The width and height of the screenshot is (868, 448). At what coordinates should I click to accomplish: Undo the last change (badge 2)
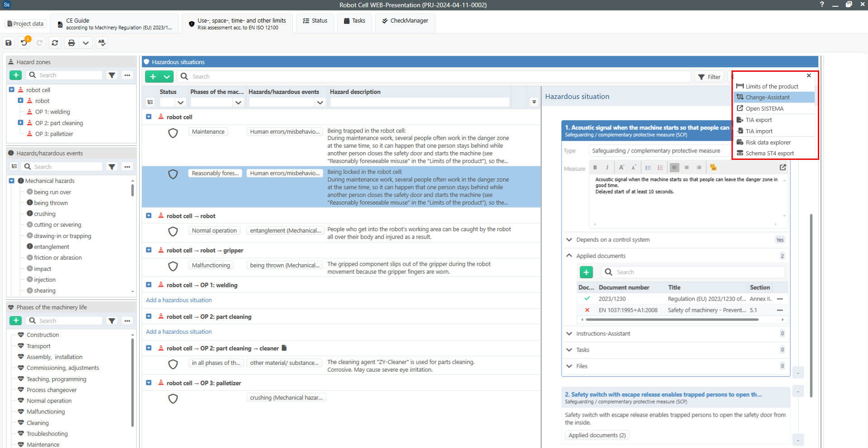[x=24, y=43]
